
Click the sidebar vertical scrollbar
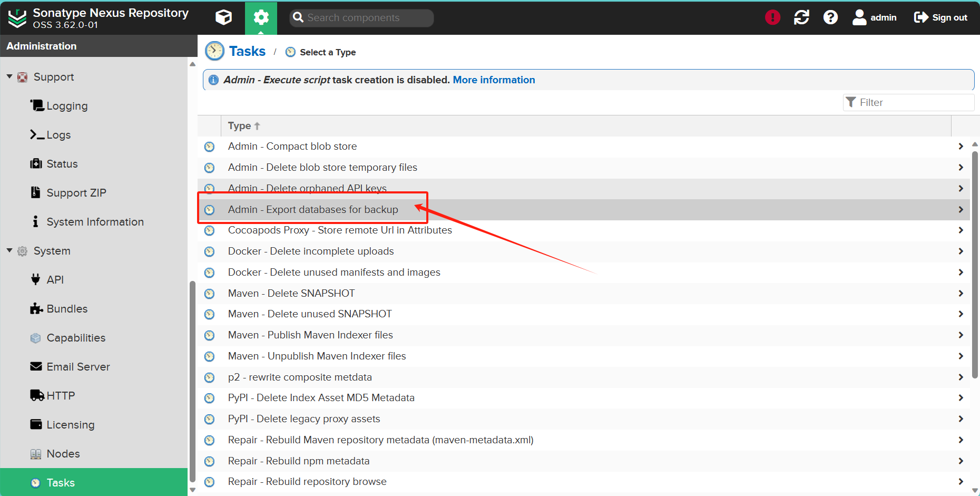(x=192, y=382)
